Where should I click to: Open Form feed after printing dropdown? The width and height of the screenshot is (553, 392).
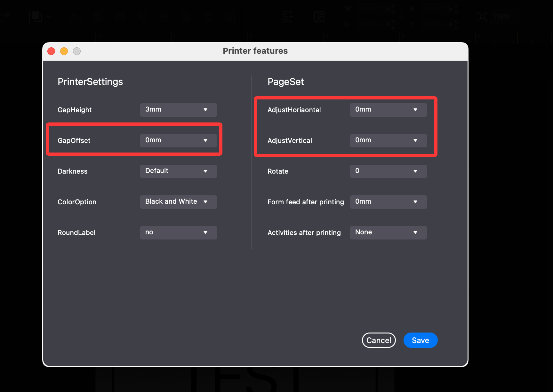coord(388,202)
